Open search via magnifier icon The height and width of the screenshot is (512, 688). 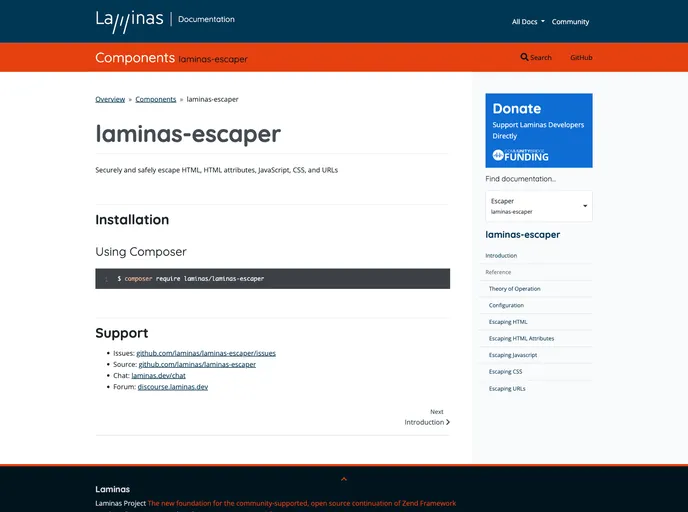coord(524,57)
